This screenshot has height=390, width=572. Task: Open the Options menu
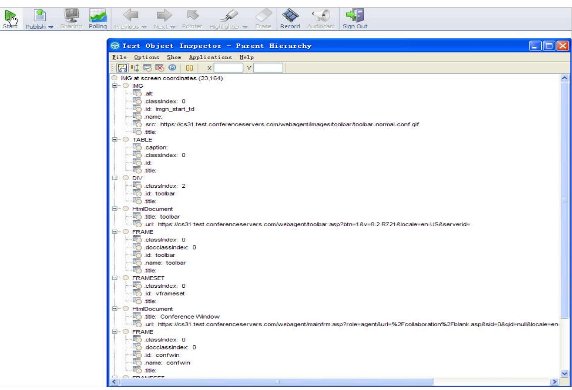(x=146, y=57)
